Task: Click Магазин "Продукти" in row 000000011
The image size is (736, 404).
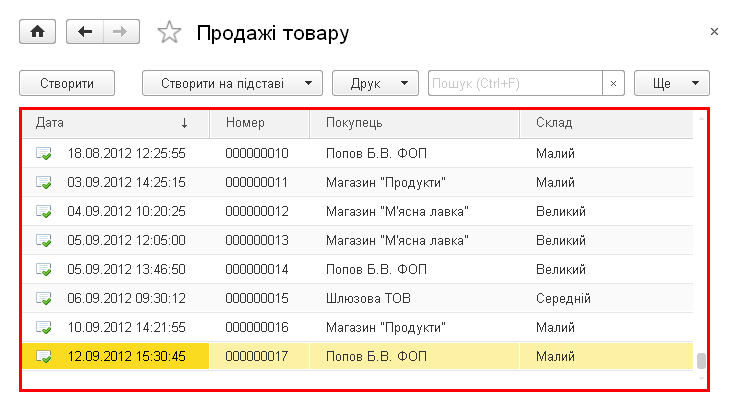Action: pos(386,183)
